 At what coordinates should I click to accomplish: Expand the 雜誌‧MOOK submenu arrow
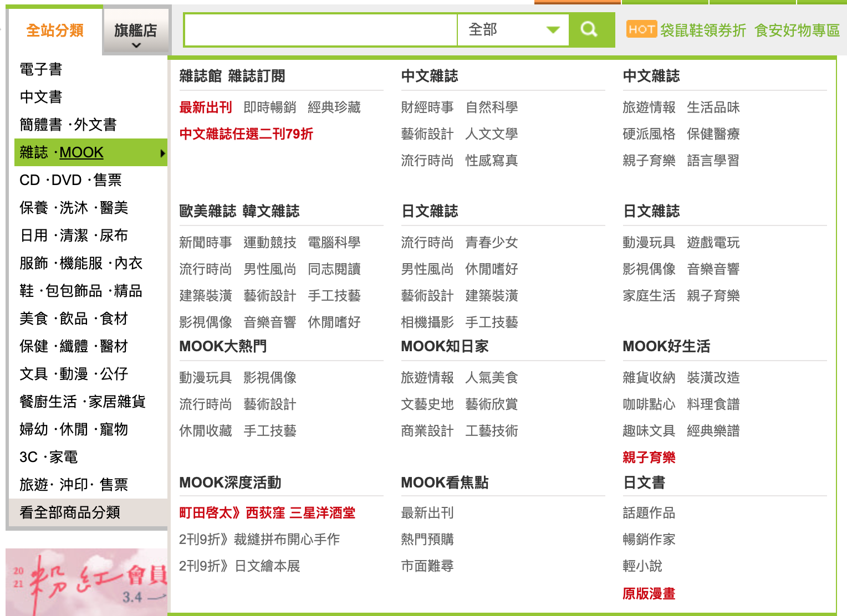162,153
